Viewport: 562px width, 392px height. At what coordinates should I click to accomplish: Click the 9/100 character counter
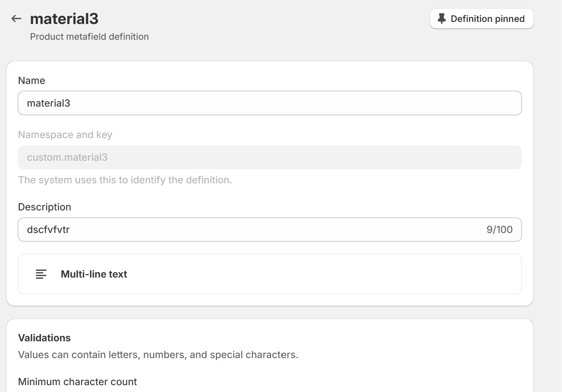click(499, 230)
